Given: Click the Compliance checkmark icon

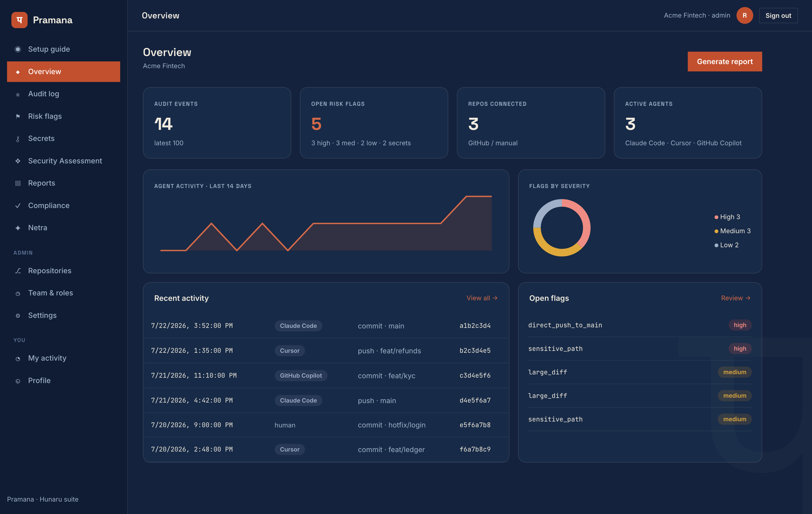Looking at the screenshot, I should pos(18,206).
